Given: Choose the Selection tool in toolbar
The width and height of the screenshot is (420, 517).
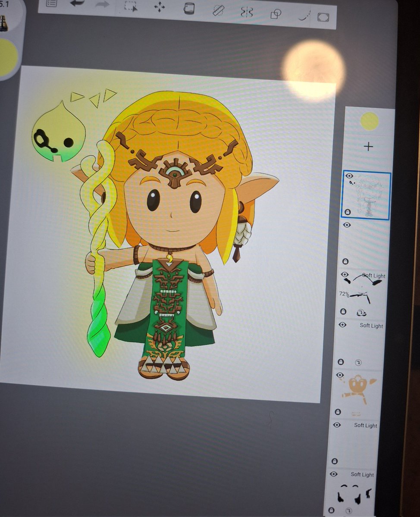Looking at the screenshot, I should [x=131, y=6].
